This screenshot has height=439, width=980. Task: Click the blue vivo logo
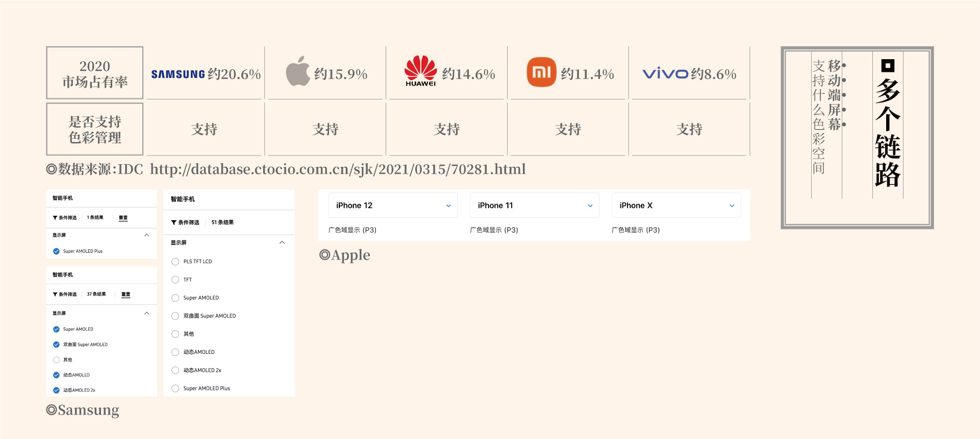tap(665, 74)
